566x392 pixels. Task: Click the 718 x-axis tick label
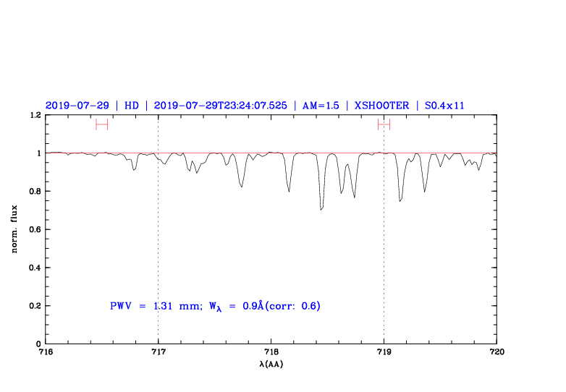coord(271,352)
